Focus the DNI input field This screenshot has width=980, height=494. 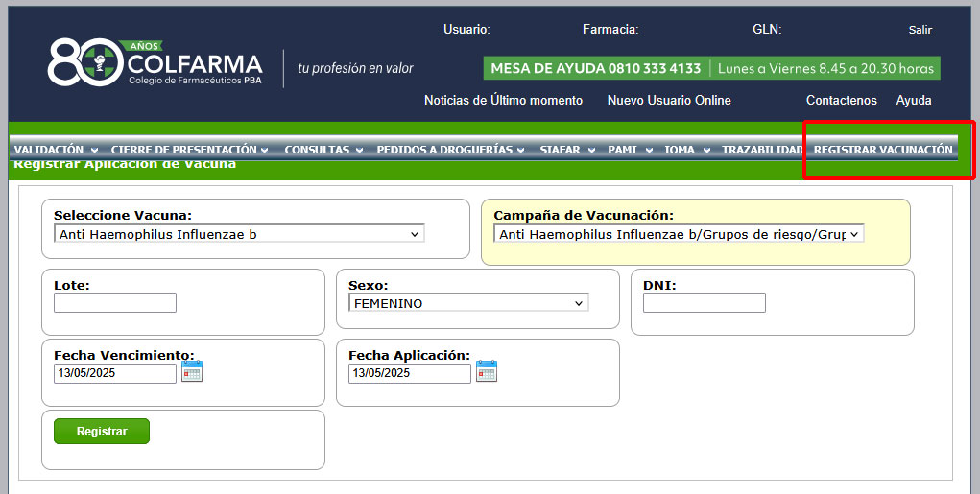(x=705, y=303)
